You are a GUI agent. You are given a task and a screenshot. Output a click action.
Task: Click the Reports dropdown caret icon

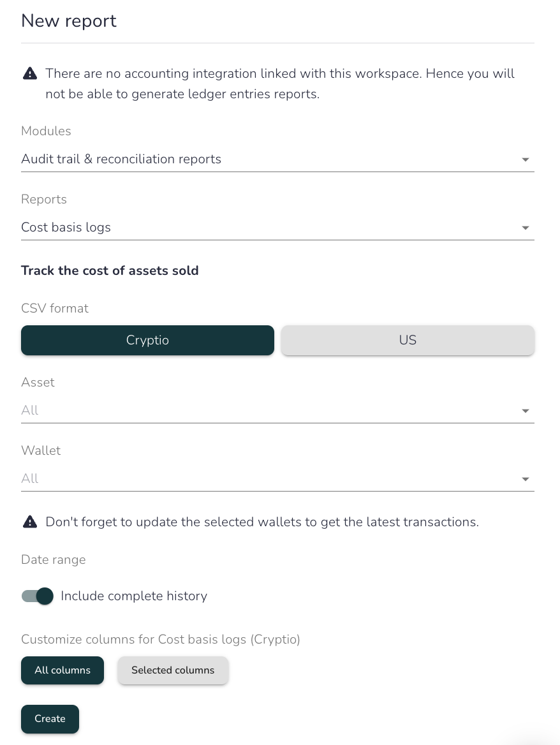point(526,228)
